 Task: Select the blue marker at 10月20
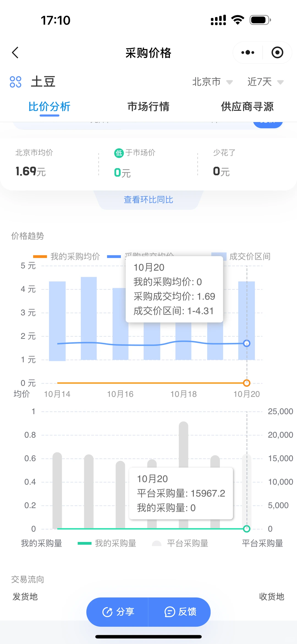(x=247, y=343)
